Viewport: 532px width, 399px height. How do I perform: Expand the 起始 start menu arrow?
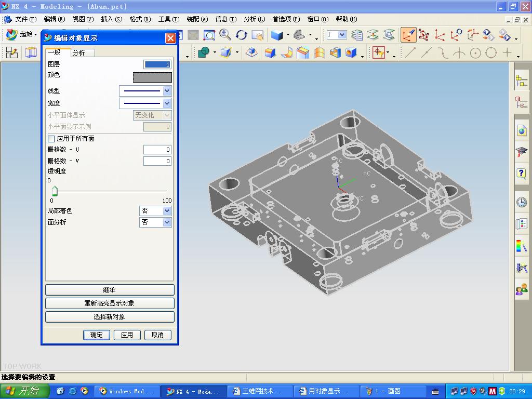(35, 34)
